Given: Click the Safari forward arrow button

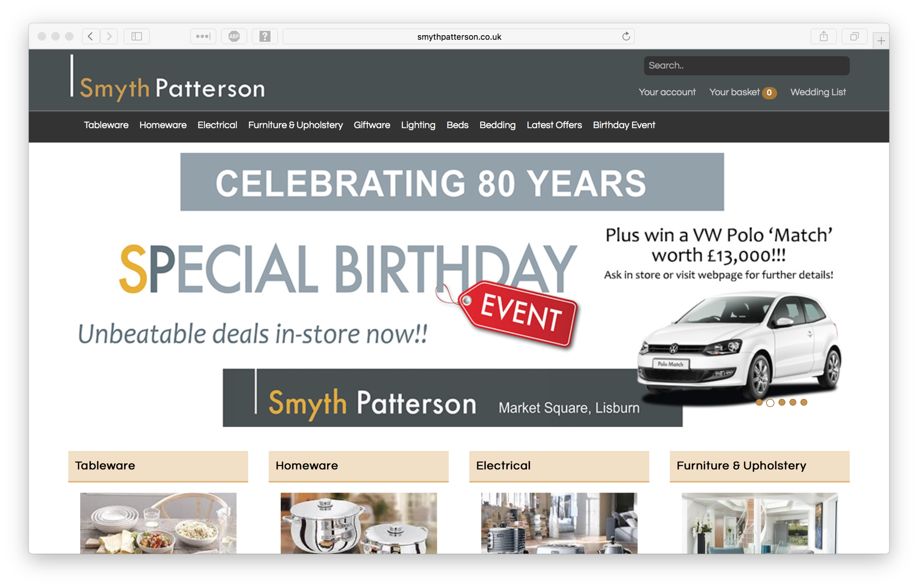Looking at the screenshot, I should point(109,36).
